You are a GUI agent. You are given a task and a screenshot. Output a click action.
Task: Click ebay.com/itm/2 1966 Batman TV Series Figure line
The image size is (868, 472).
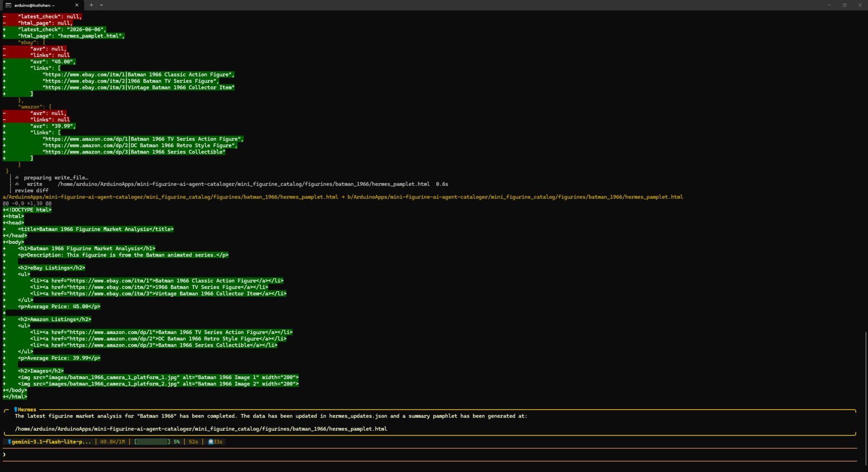pyautogui.click(x=131, y=81)
